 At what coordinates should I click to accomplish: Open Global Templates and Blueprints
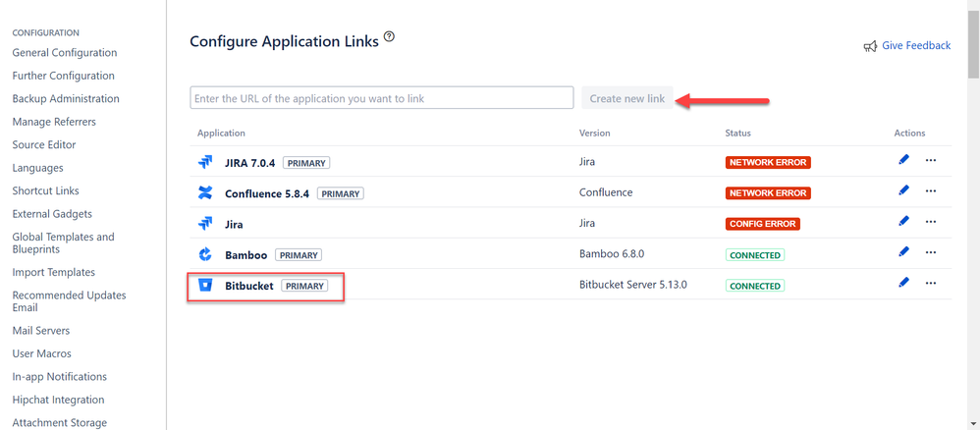[63, 243]
